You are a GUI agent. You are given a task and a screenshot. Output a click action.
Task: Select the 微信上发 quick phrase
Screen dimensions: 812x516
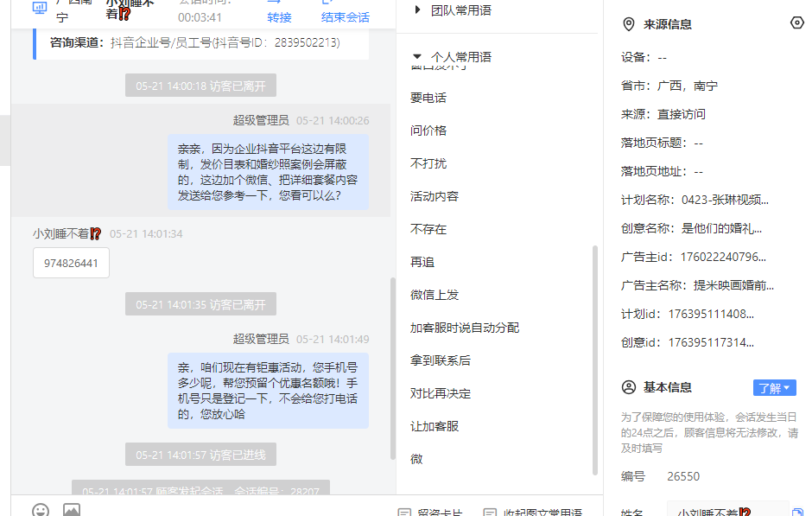click(x=435, y=295)
